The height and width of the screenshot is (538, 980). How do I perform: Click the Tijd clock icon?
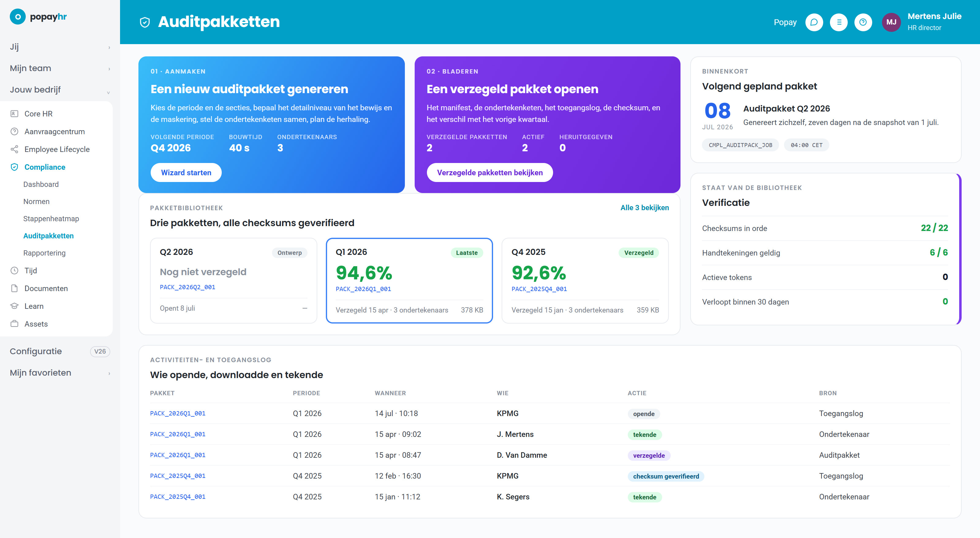14,271
